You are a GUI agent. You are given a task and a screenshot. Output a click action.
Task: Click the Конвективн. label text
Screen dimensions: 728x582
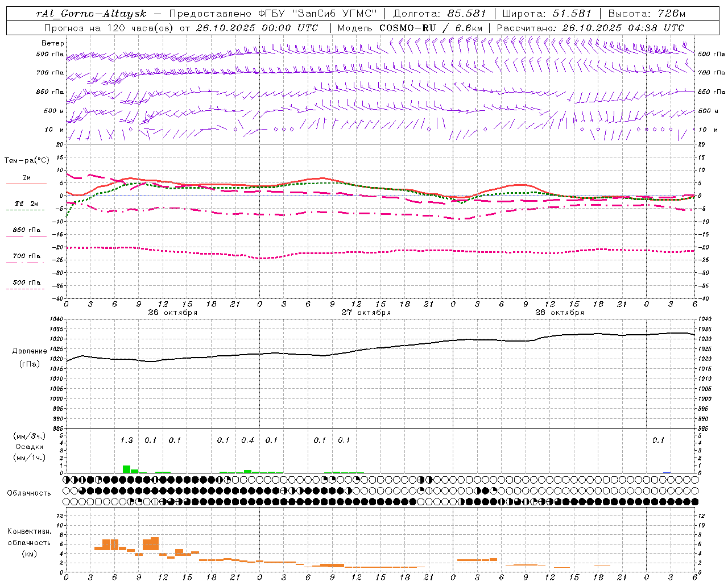29,531
